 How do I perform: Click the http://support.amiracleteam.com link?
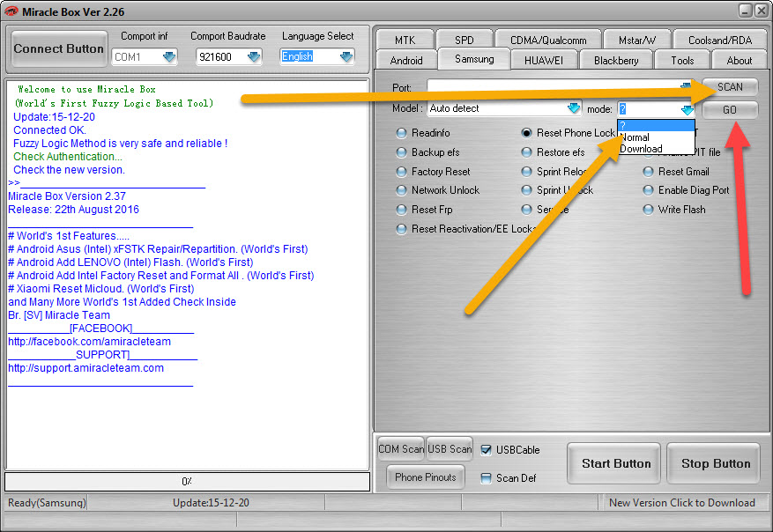(85, 368)
